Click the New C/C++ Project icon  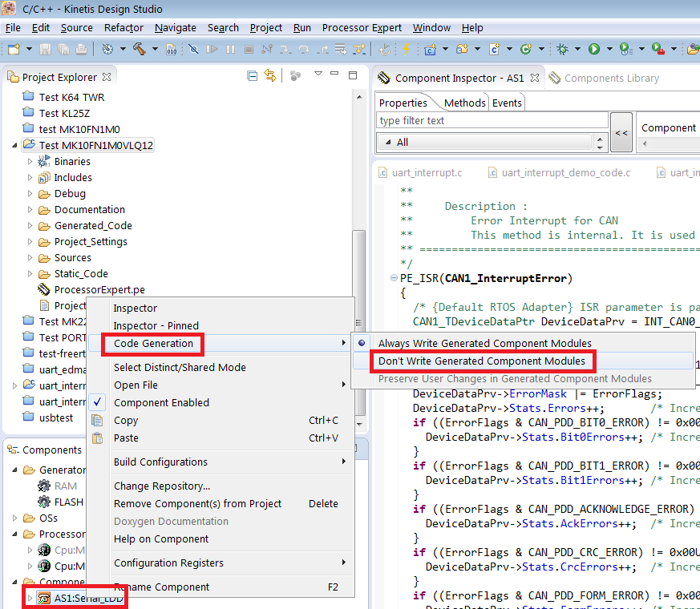[x=431, y=49]
